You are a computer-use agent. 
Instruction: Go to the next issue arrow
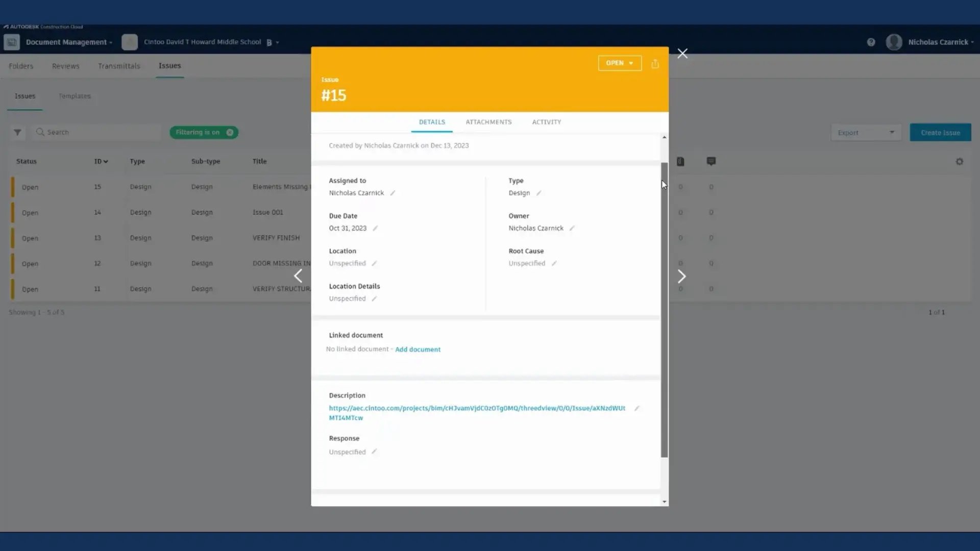[681, 277]
